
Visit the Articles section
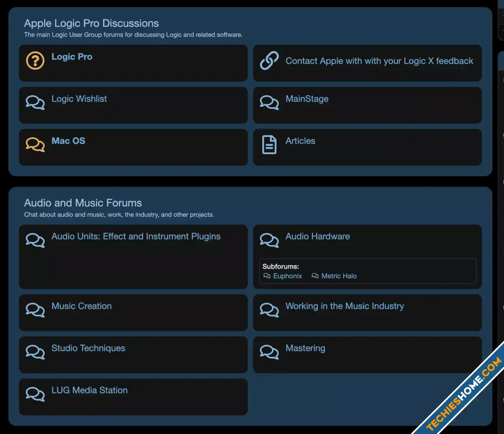(x=300, y=141)
